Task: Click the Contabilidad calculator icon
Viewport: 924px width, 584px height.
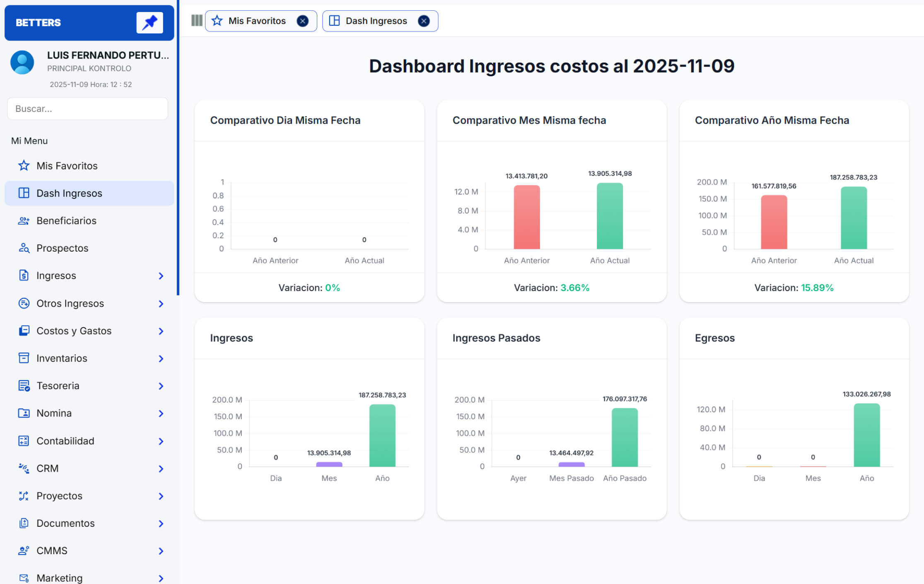Action: (24, 441)
